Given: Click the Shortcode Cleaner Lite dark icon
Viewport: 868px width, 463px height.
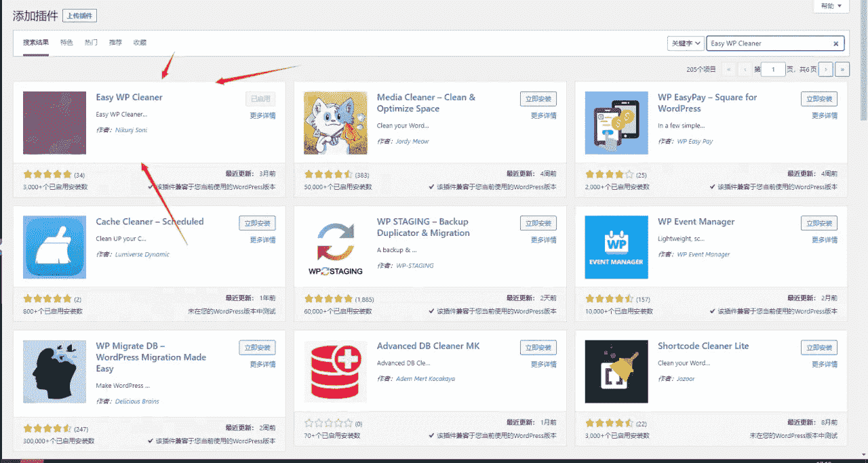Looking at the screenshot, I should tap(616, 371).
